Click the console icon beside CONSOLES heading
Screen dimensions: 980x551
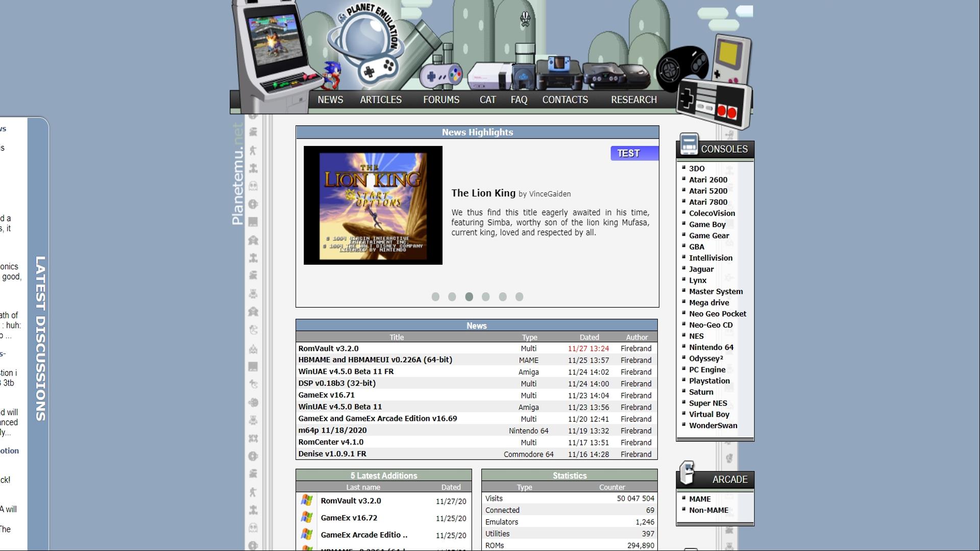pyautogui.click(x=689, y=144)
